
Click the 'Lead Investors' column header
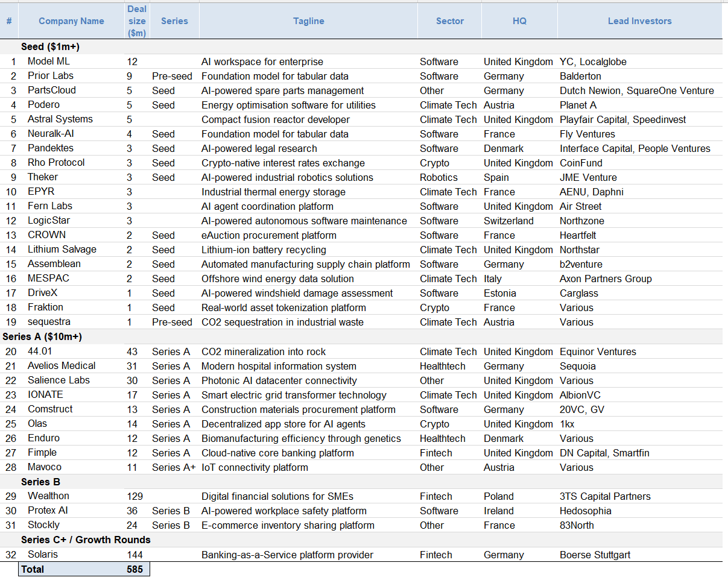[x=640, y=21]
